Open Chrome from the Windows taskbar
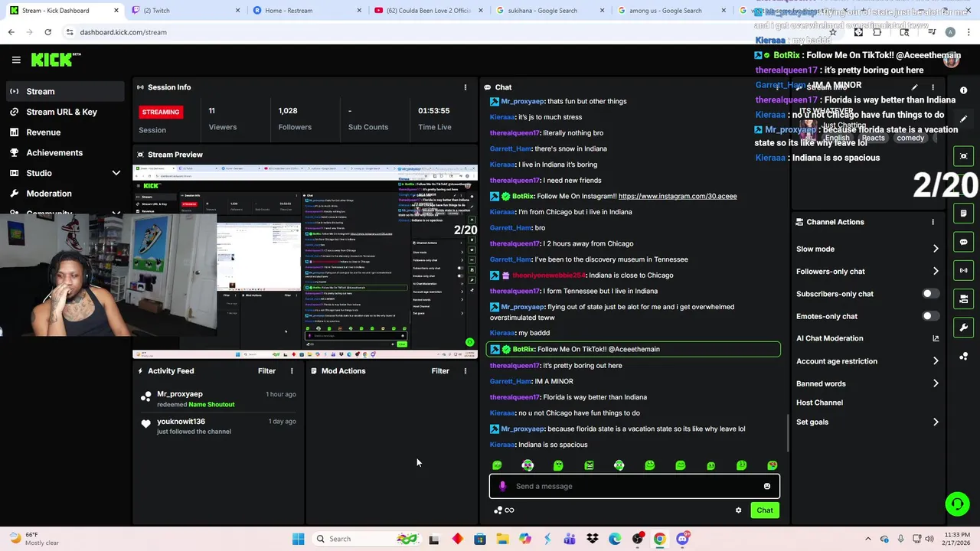The width and height of the screenshot is (980, 551). point(659,539)
